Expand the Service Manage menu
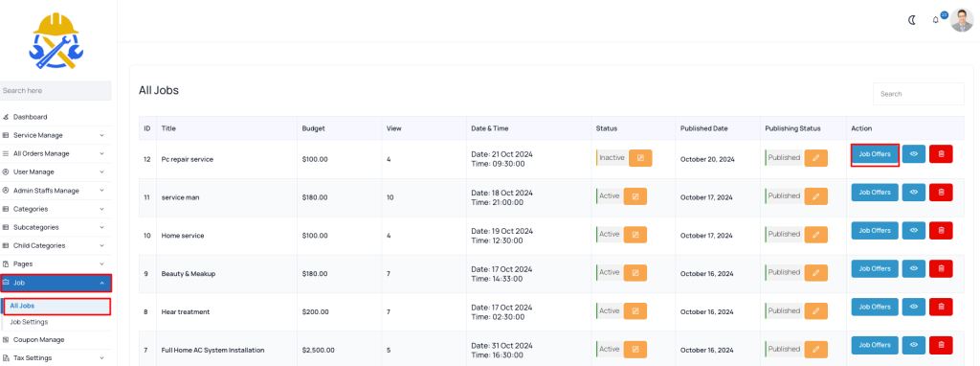 point(56,135)
